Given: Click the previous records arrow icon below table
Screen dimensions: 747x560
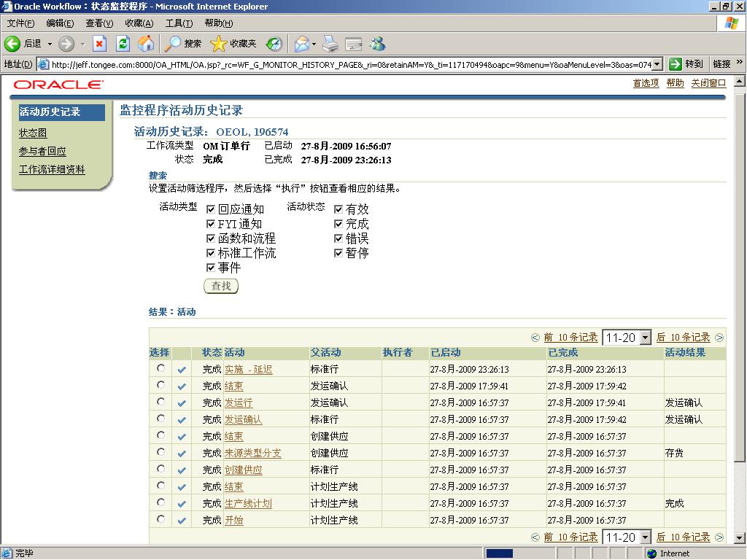Looking at the screenshot, I should [x=535, y=537].
